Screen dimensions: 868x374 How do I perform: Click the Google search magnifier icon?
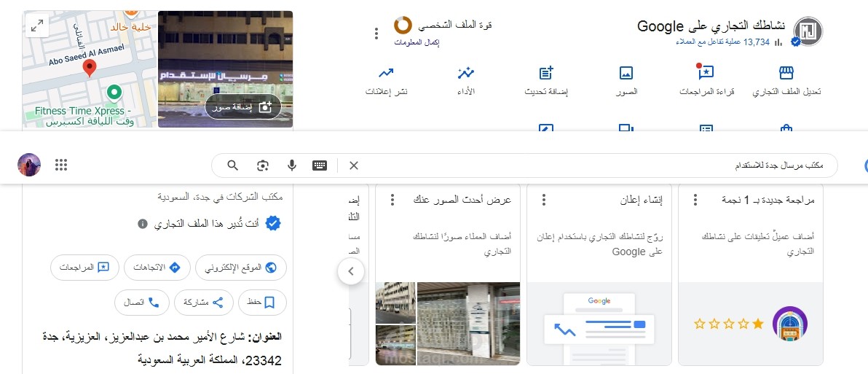tap(233, 165)
